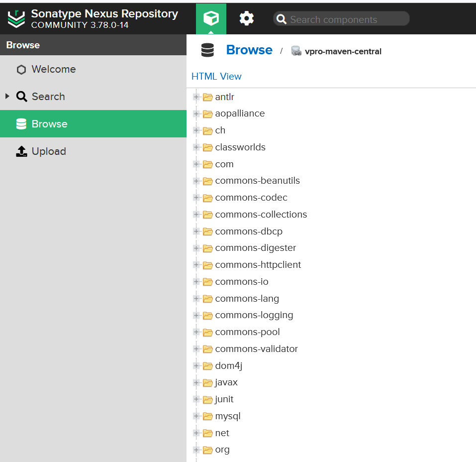Click the Upload arrow icon in sidebar
Screen dimensions: 476x462
[x=21, y=151]
